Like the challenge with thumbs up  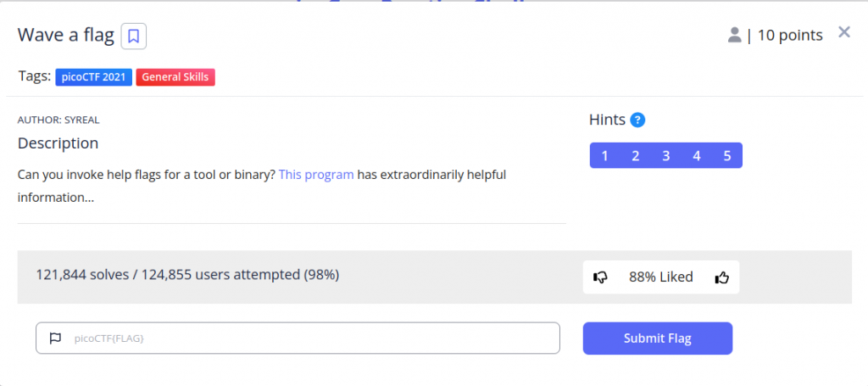point(722,277)
